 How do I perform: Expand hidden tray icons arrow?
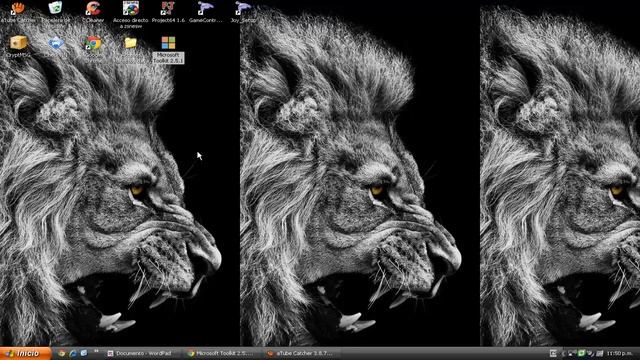click(563, 353)
